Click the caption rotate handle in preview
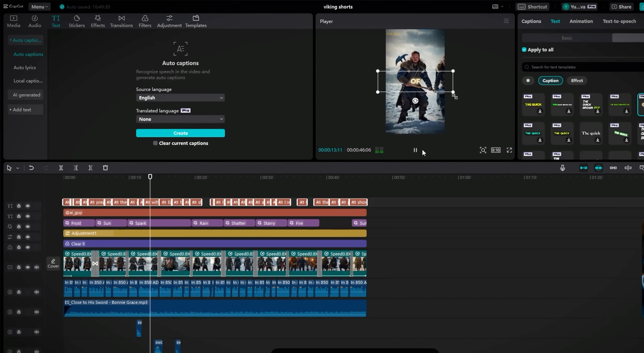This screenshot has width=644, height=353. pyautogui.click(x=415, y=101)
